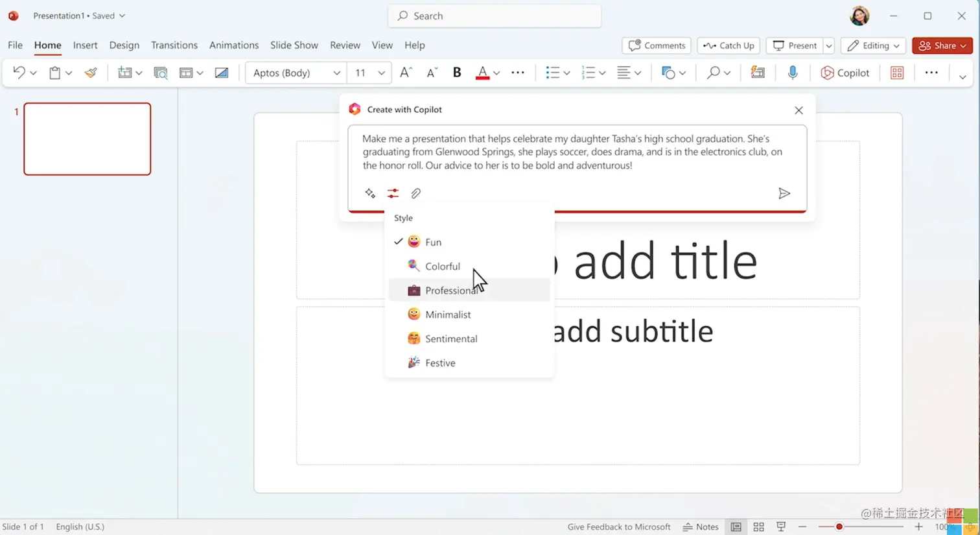Click the New Slide icon

tap(124, 73)
